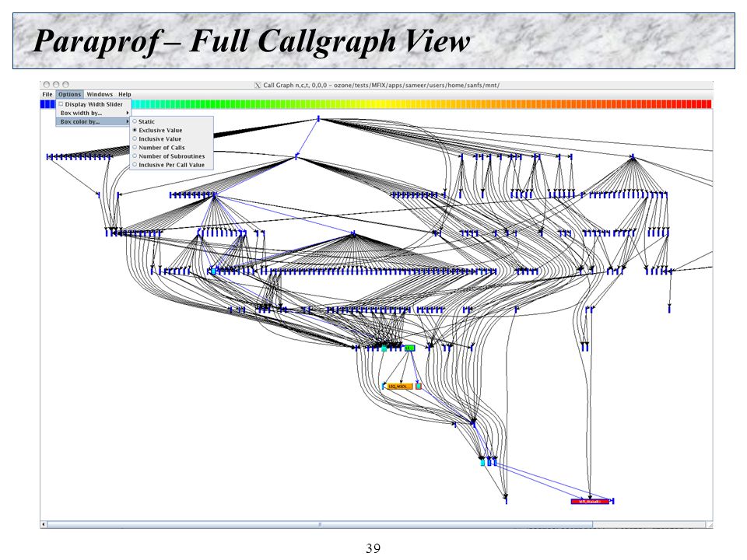Click the topmost root node of callgraph
The height and width of the screenshot is (560, 747).
pyautogui.click(x=318, y=119)
